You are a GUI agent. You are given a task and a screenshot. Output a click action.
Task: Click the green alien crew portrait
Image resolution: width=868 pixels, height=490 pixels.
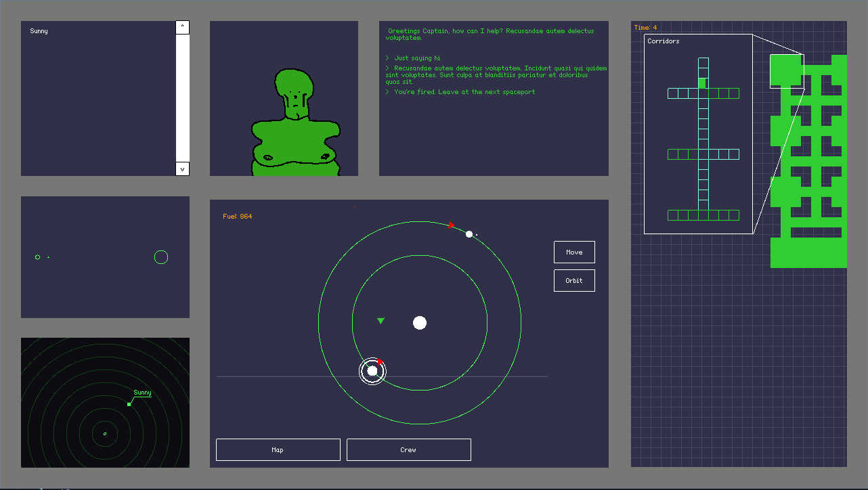pyautogui.click(x=295, y=122)
